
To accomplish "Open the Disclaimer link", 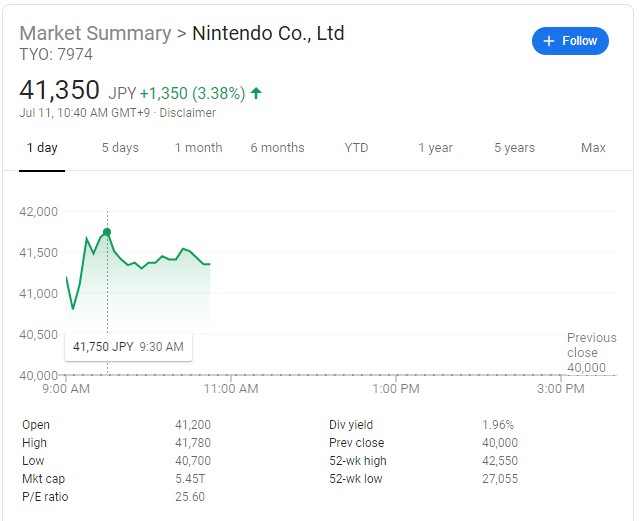I will point(187,113).
